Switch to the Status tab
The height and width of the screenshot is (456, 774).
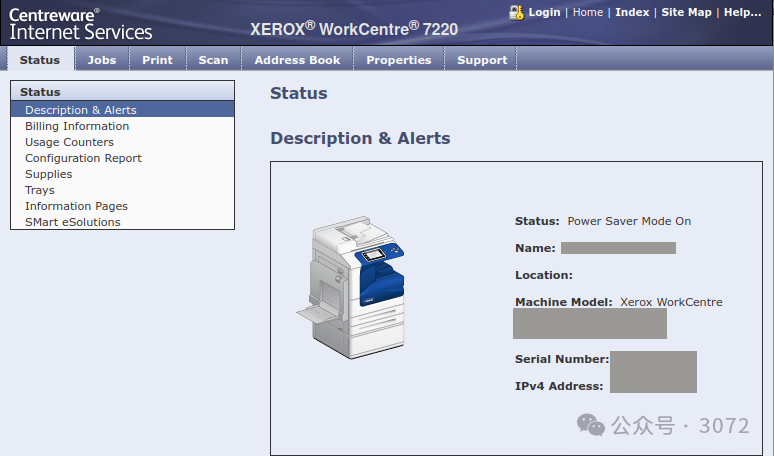click(40, 60)
